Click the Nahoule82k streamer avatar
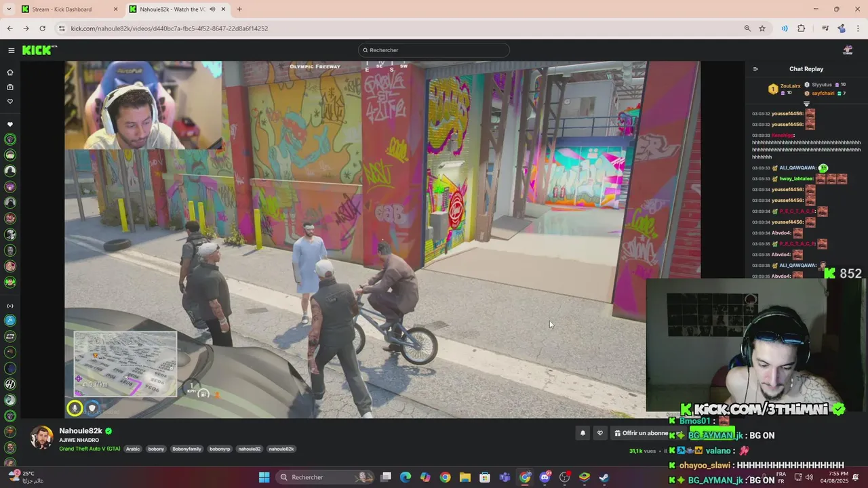 42,438
